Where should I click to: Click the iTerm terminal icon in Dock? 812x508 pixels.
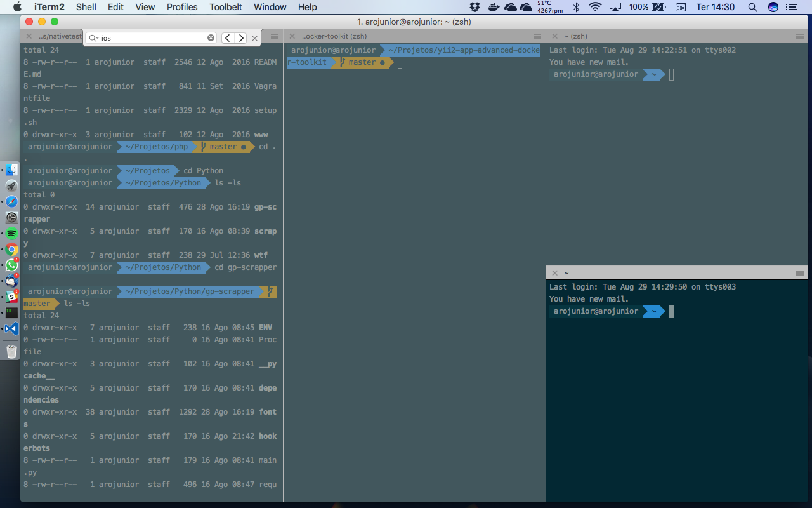12,312
